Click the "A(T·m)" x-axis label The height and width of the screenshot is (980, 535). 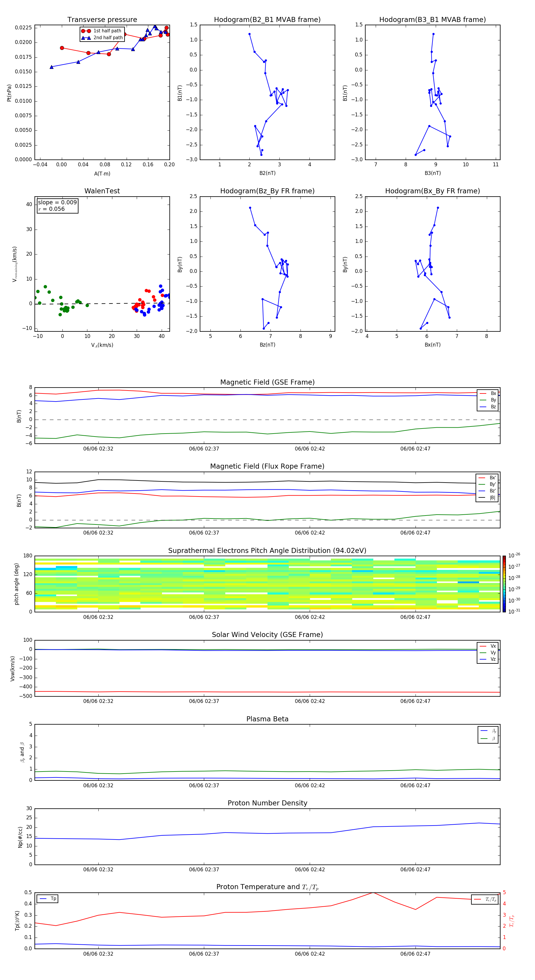(x=102, y=173)
